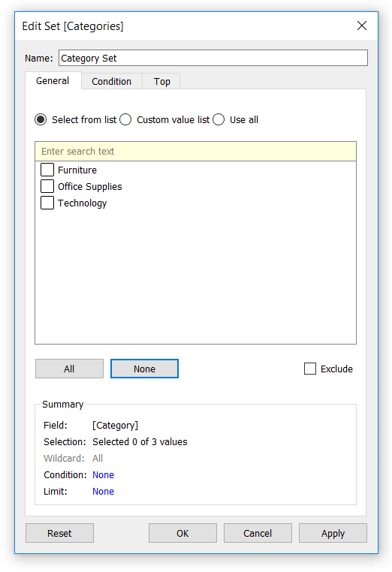Click the None selection button

tap(144, 369)
